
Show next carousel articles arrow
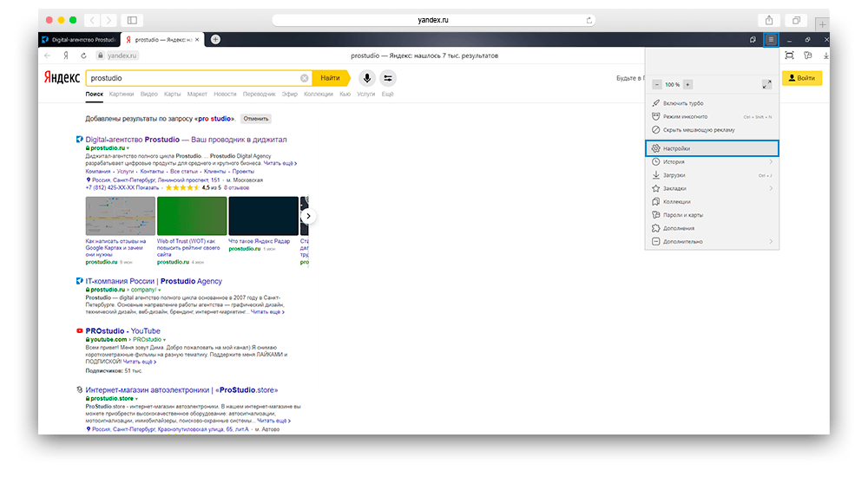click(x=308, y=216)
